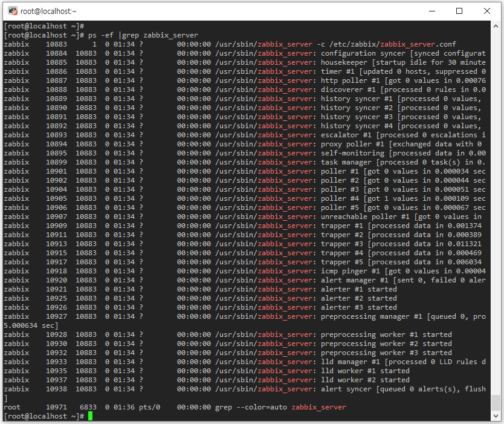Click the 'proxy poller #1' process text
The image size is (504, 424).
tap(352, 144)
